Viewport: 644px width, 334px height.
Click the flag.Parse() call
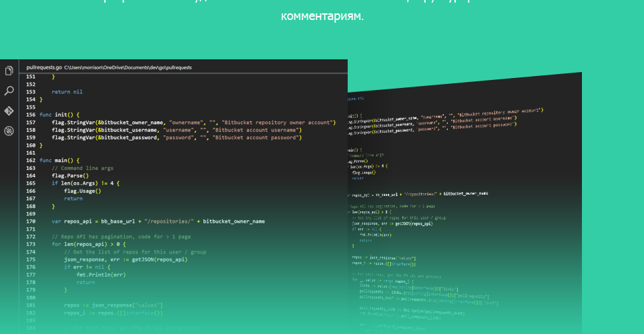tap(70, 175)
